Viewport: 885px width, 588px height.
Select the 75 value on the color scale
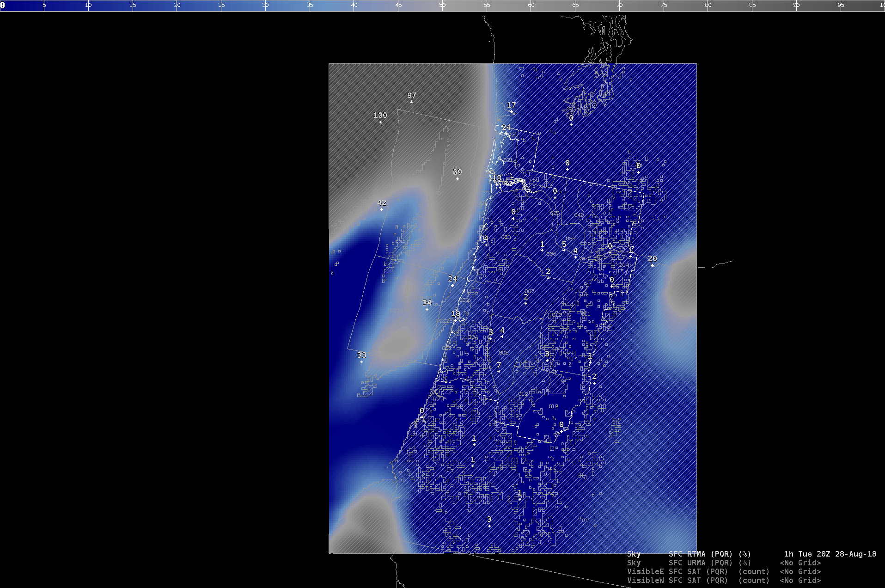click(664, 5)
